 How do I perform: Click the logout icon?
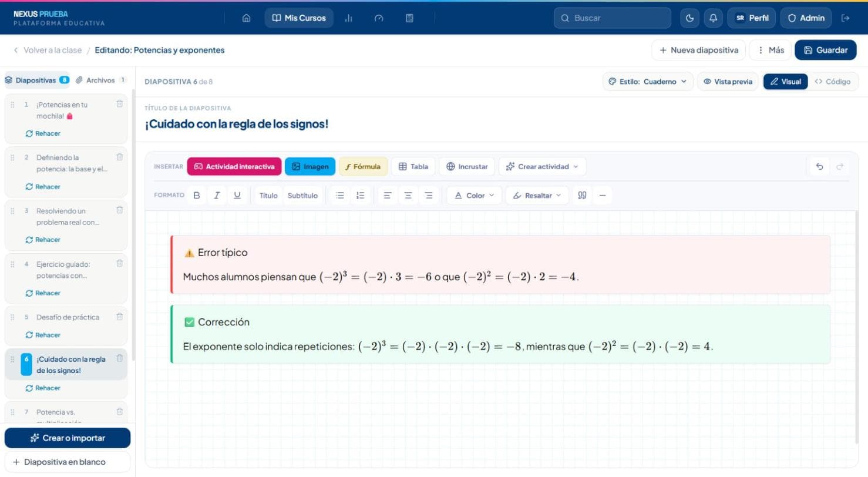tap(846, 18)
